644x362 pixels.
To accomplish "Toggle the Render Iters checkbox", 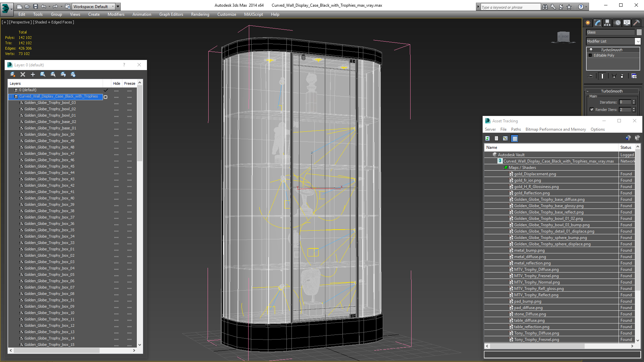I will pos(592,110).
